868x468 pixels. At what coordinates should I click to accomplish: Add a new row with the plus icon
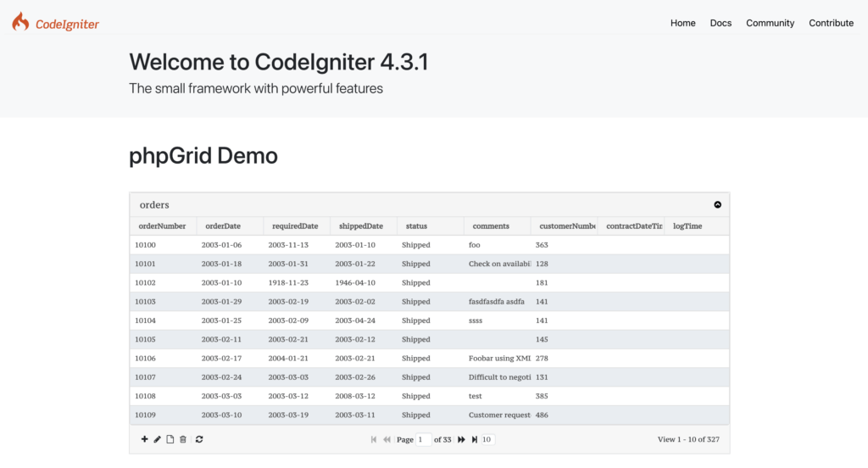(144, 439)
